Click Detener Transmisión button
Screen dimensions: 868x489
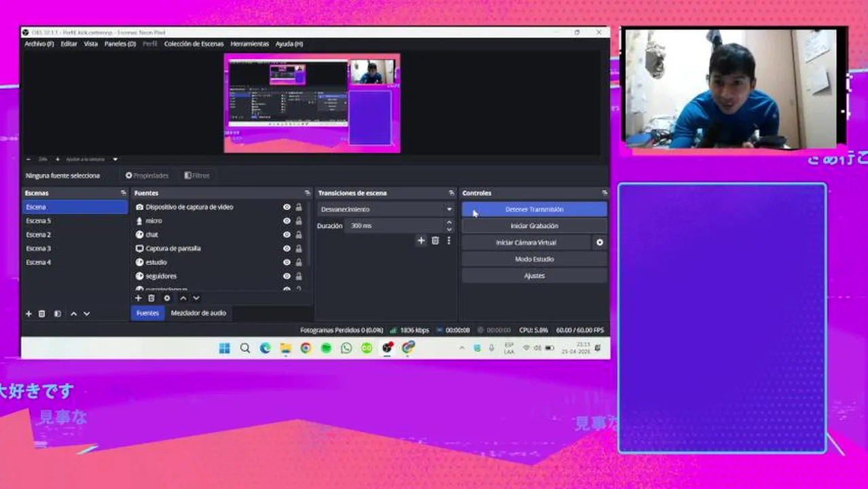[x=535, y=209]
